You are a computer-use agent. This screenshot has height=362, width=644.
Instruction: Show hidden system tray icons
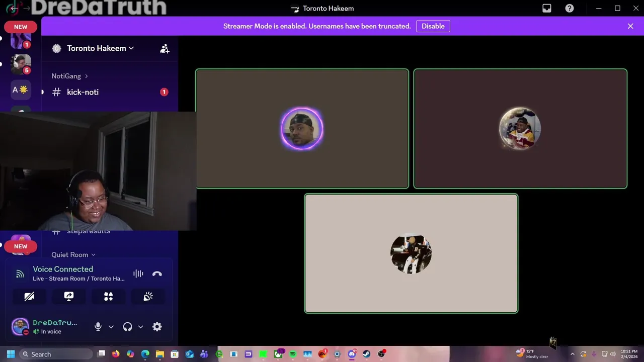(572, 354)
